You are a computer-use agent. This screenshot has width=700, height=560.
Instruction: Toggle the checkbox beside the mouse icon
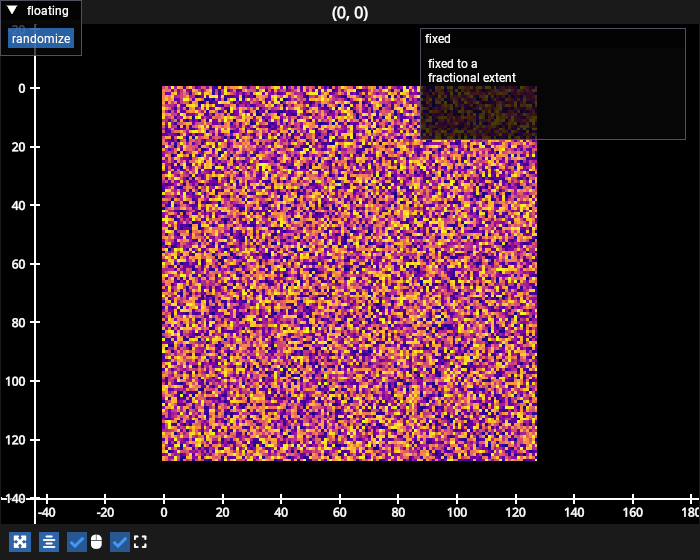[77, 542]
